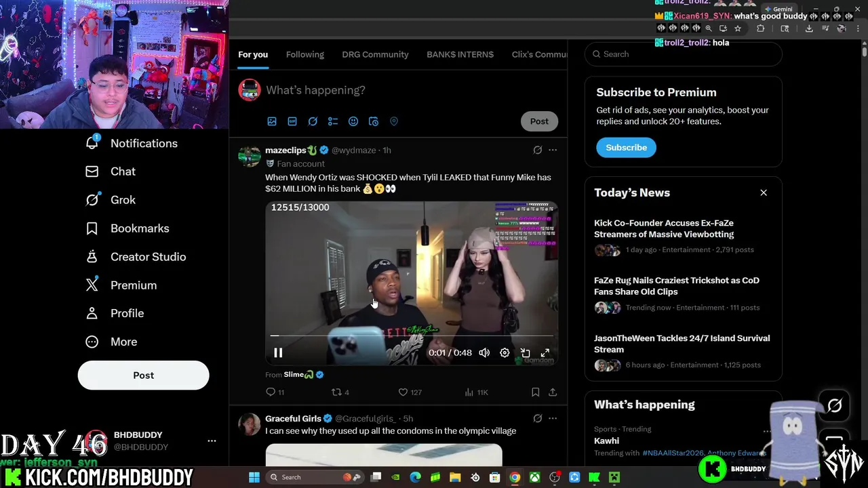This screenshot has width=868, height=488.
Task: Open Chrome downloads icon in toolbar
Action: click(x=809, y=28)
